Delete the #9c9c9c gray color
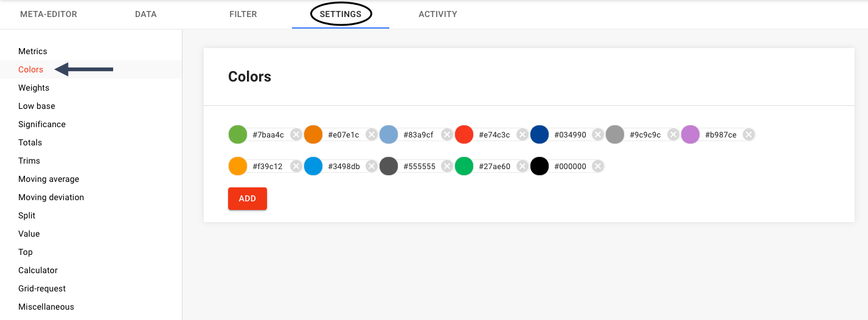 pyautogui.click(x=673, y=134)
